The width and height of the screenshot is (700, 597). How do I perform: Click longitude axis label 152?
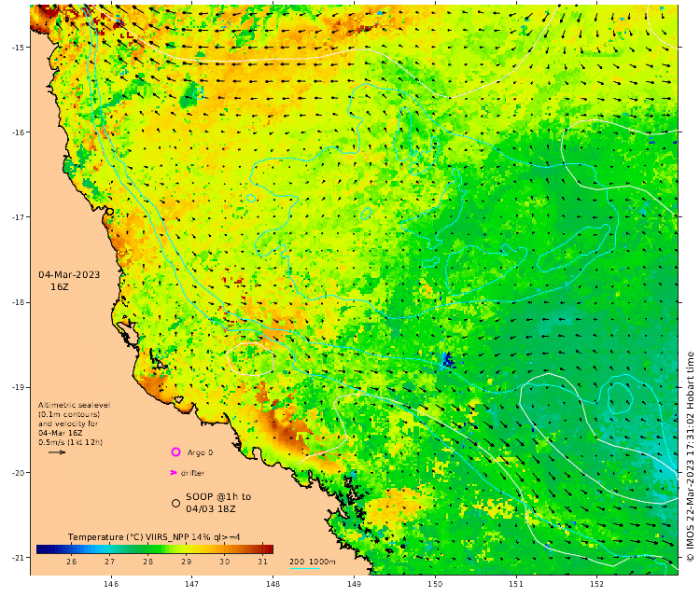coord(597,584)
